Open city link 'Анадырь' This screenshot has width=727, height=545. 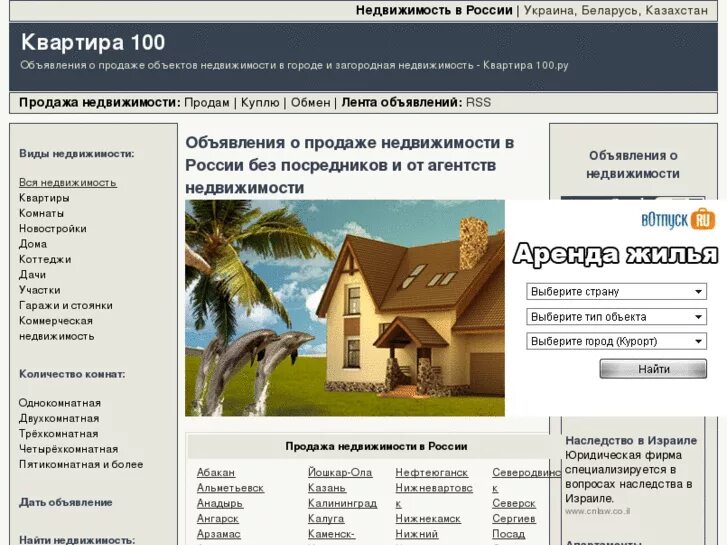[220, 503]
